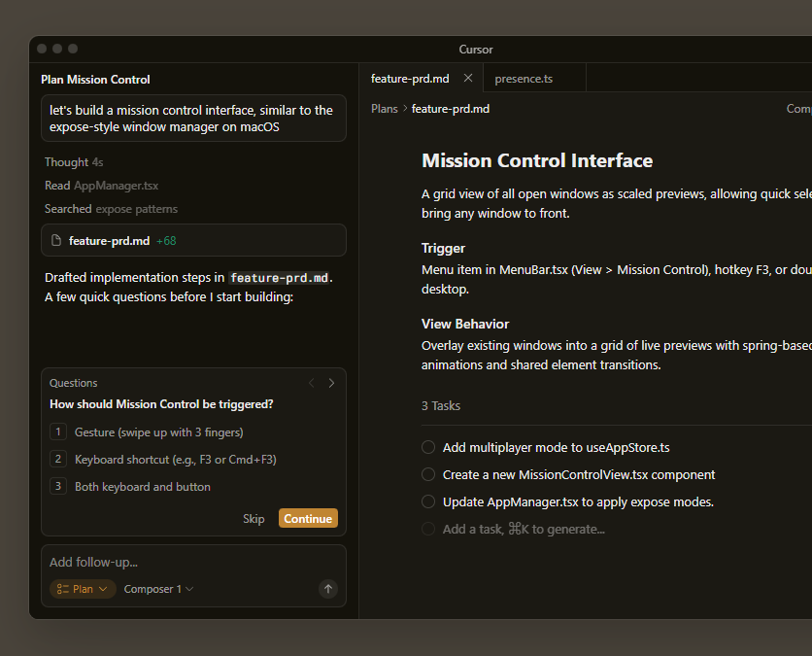Switch to the presence.ts tab
The width and height of the screenshot is (812, 656).
click(x=524, y=78)
